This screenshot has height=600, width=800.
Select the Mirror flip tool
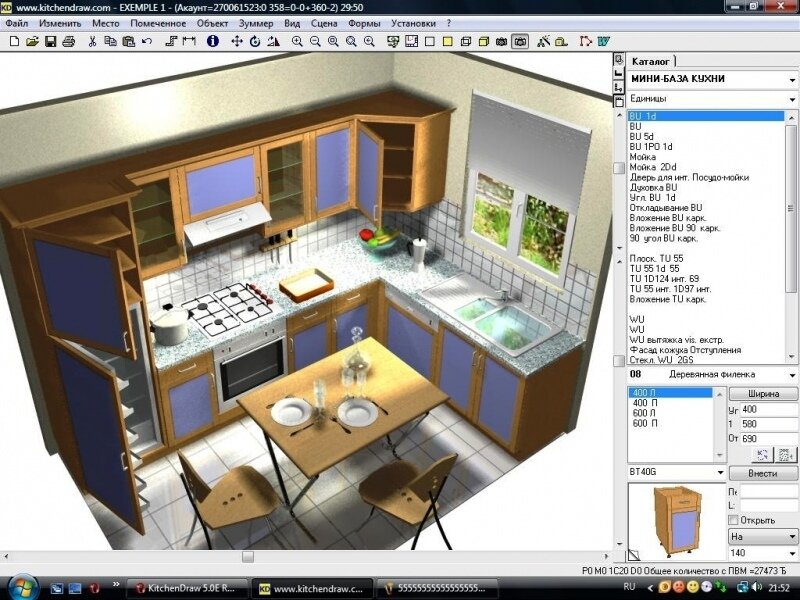coord(273,42)
